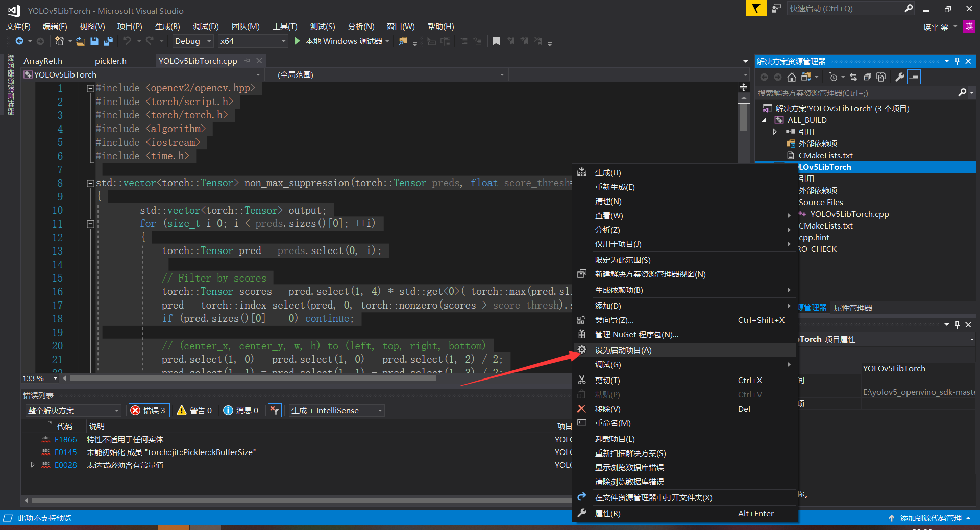
Task: Switch to the pickler.h tab
Action: pyautogui.click(x=111, y=61)
